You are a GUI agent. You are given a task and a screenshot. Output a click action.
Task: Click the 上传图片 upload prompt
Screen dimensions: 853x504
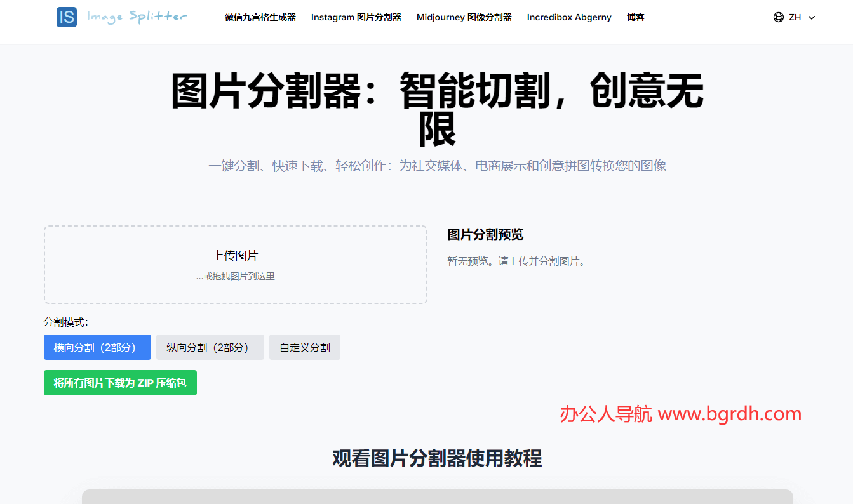235,255
